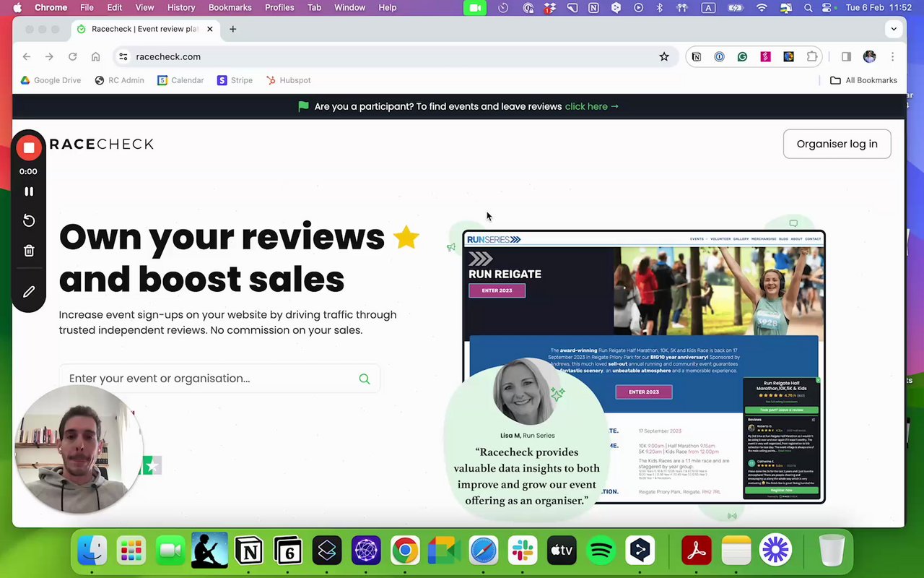This screenshot has width=924, height=578.
Task: Open the Dropbox menu bar icon
Action: pos(550,7)
